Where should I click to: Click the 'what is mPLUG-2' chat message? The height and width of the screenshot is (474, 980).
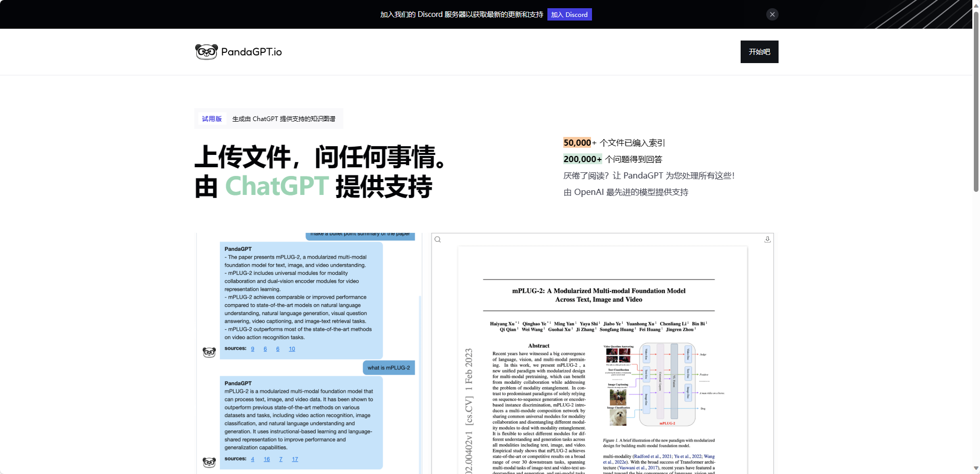tap(389, 368)
